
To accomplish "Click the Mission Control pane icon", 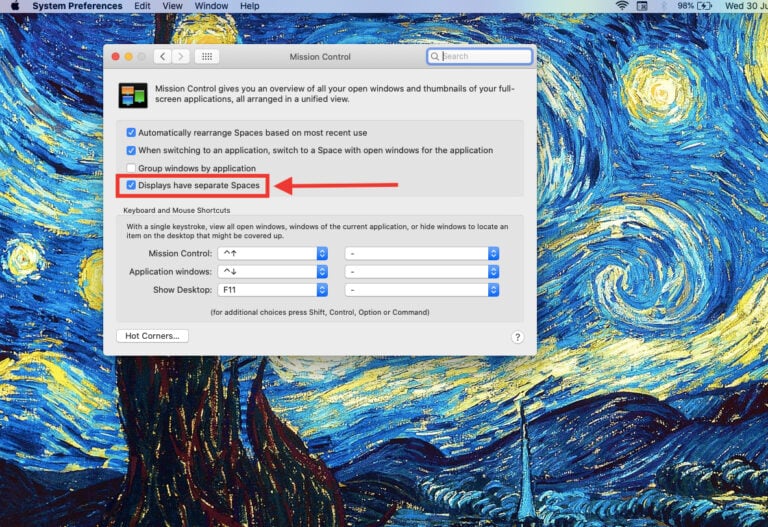I will pos(133,95).
